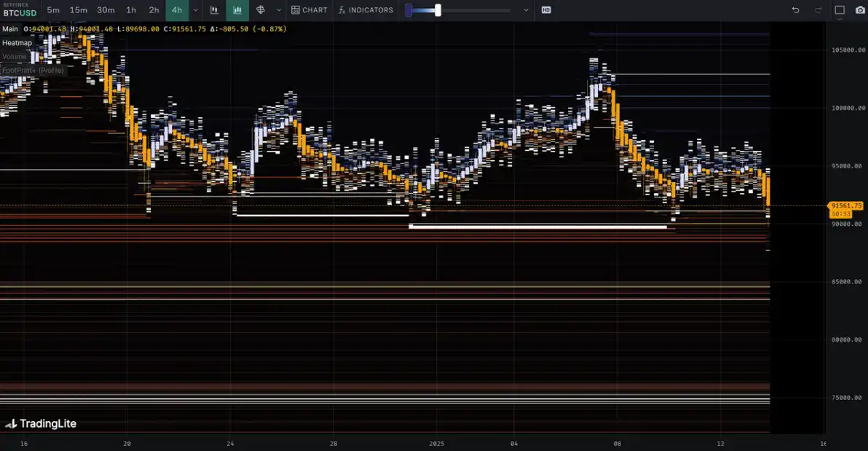Open the CHART settings button

pos(309,10)
